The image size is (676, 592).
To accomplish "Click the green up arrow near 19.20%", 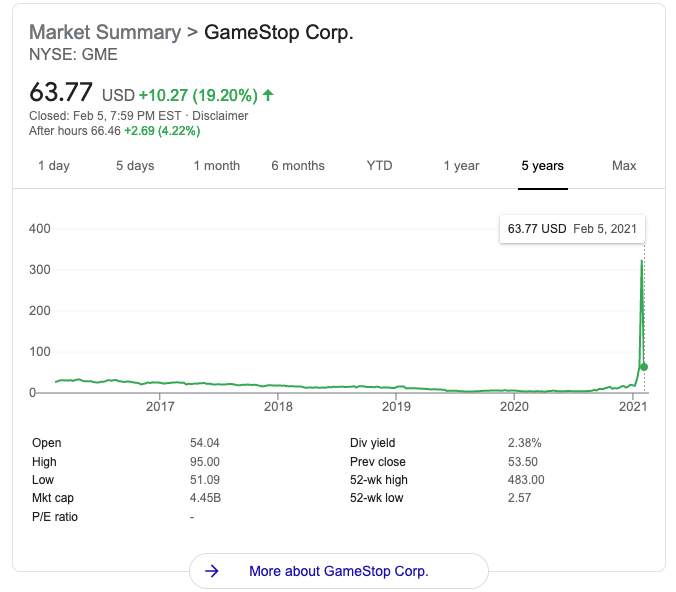I will (268, 95).
